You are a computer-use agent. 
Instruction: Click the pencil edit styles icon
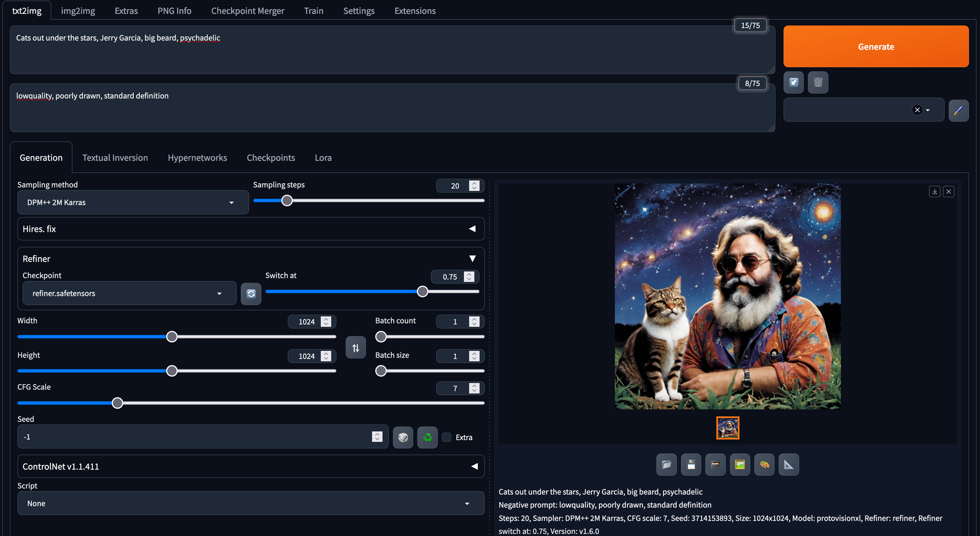(x=958, y=110)
